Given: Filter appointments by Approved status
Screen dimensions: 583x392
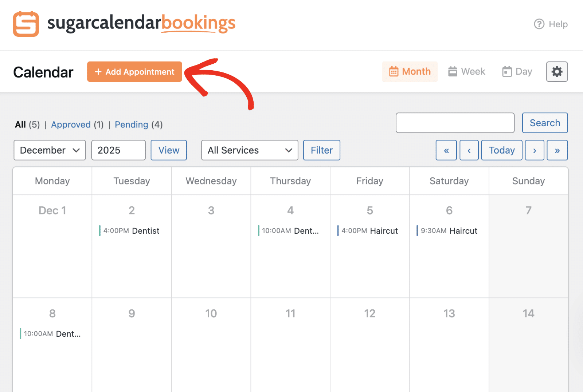Looking at the screenshot, I should tap(71, 124).
